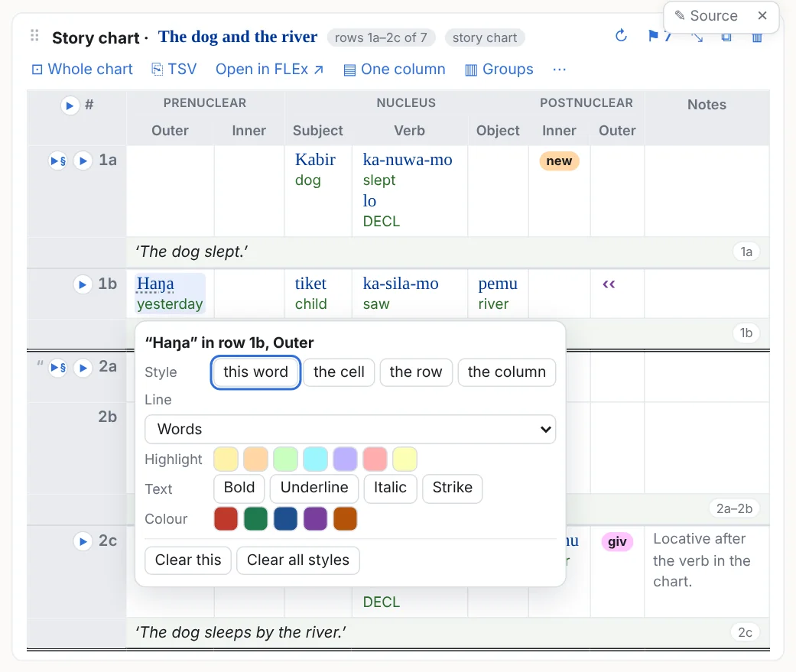Delete the chart with the trash icon

757,37
